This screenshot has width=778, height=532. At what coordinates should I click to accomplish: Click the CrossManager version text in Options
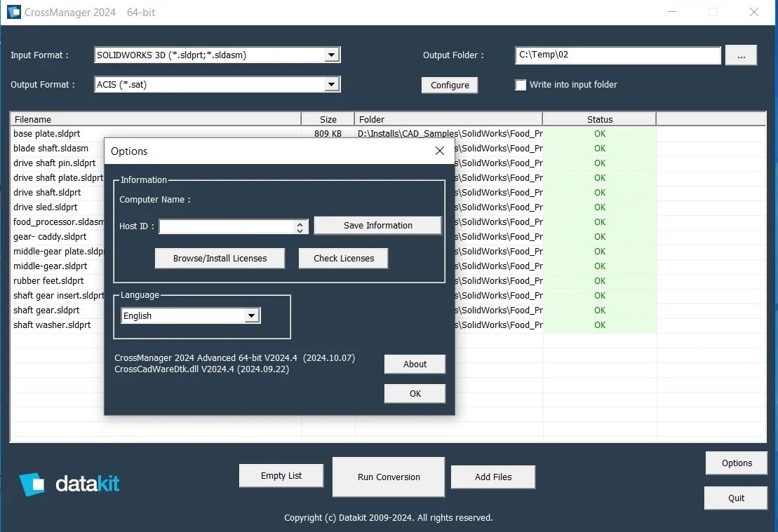click(235, 357)
